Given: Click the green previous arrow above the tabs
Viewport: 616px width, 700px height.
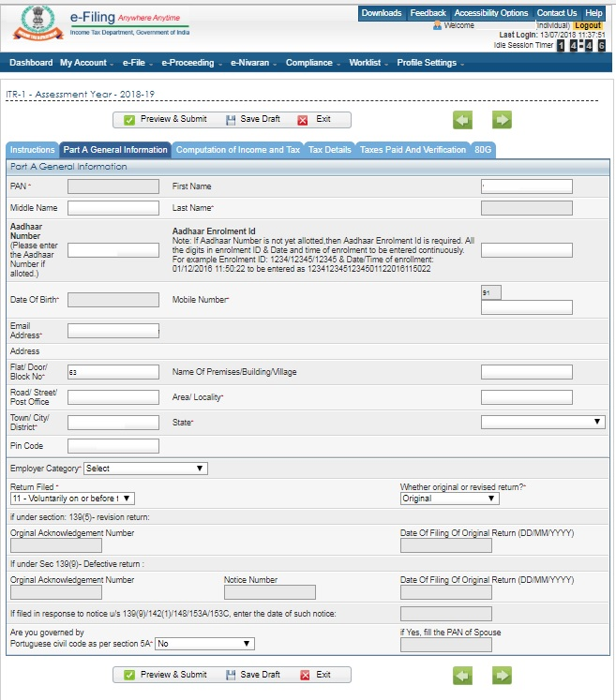Looking at the screenshot, I should (x=462, y=120).
